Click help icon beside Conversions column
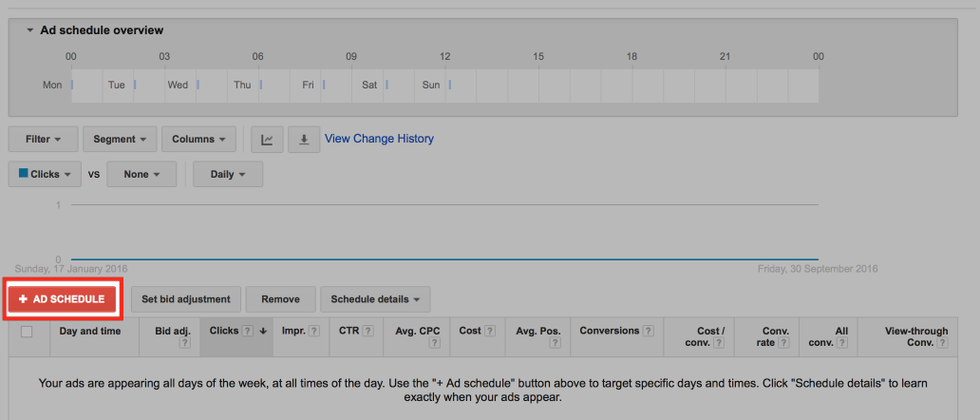Screen dimensions: 980x420 [x=649, y=332]
